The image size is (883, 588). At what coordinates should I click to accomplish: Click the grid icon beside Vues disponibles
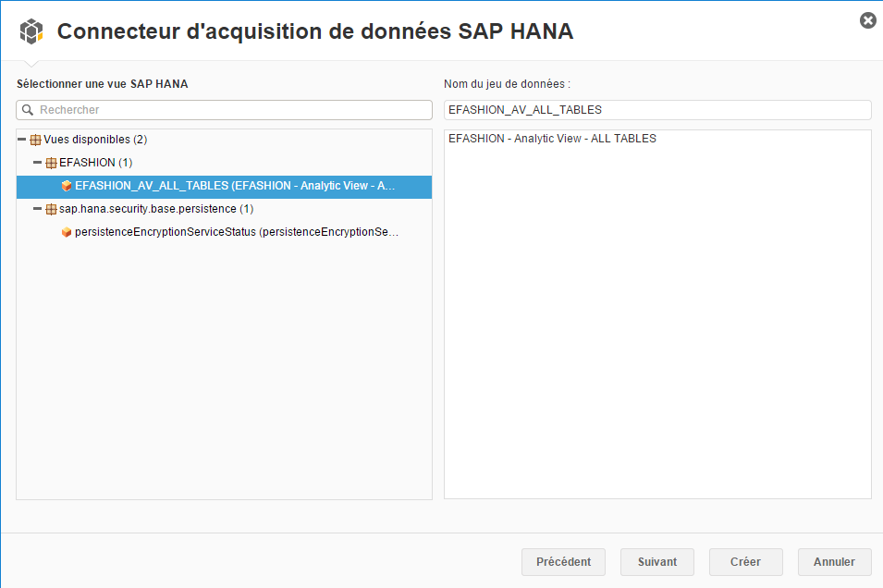click(x=35, y=140)
